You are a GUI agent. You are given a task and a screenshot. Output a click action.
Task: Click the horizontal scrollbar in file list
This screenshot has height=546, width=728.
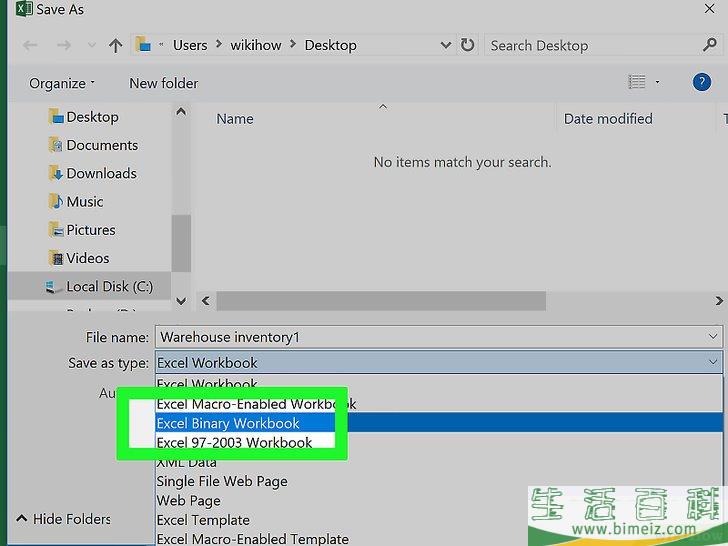pos(380,300)
